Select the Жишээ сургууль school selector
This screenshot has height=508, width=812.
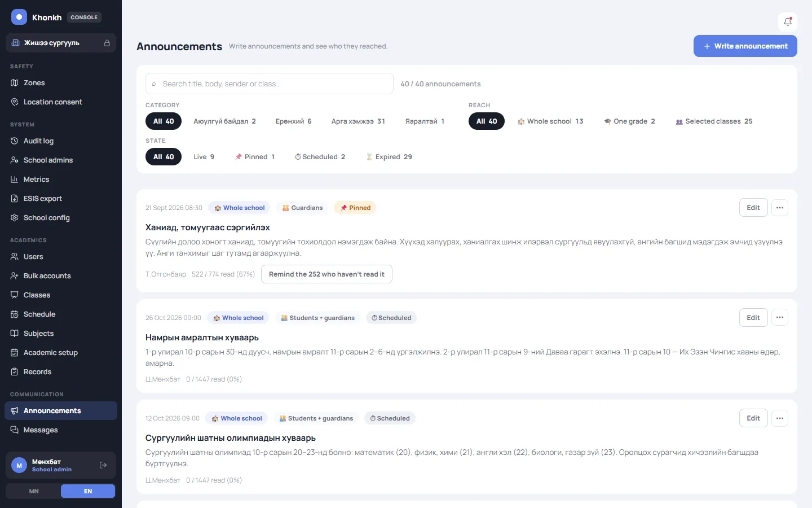pyautogui.click(x=61, y=43)
